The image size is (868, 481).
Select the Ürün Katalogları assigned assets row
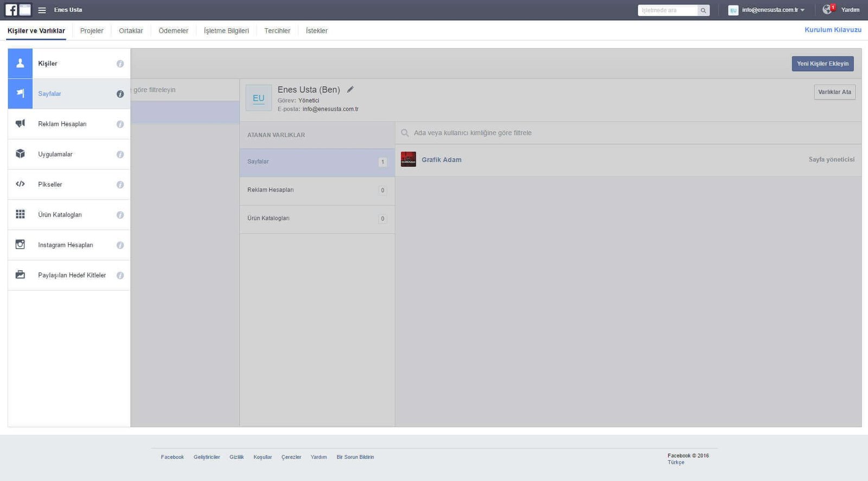(317, 219)
